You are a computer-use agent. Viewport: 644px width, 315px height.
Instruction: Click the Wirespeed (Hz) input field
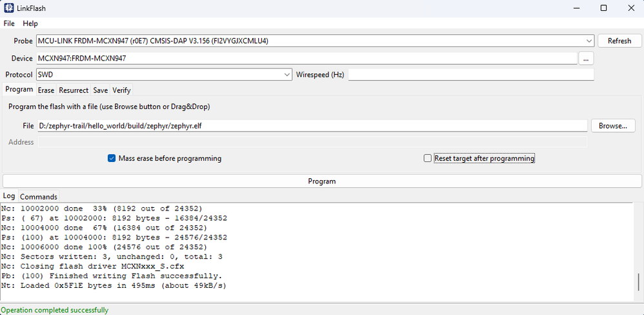point(470,75)
